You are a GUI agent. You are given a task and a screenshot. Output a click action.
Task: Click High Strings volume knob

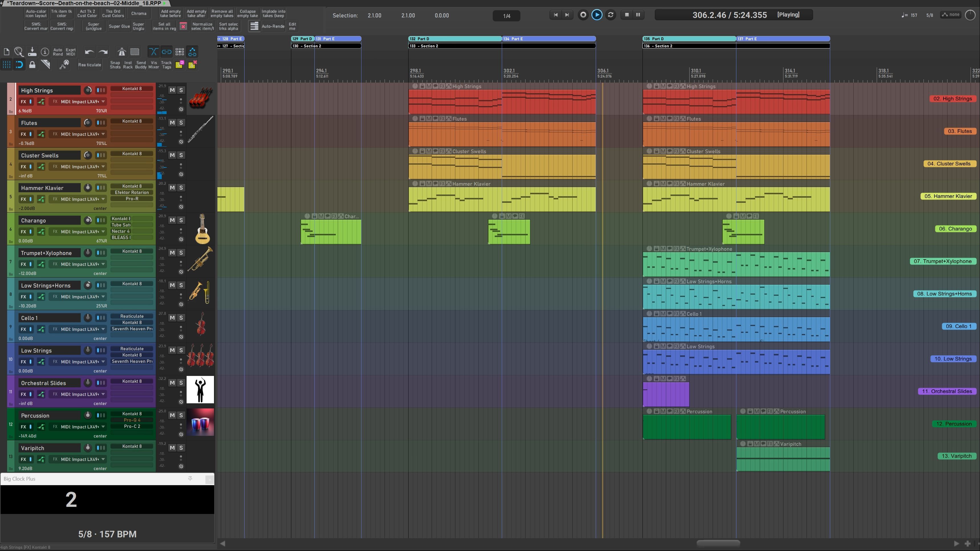coord(88,90)
